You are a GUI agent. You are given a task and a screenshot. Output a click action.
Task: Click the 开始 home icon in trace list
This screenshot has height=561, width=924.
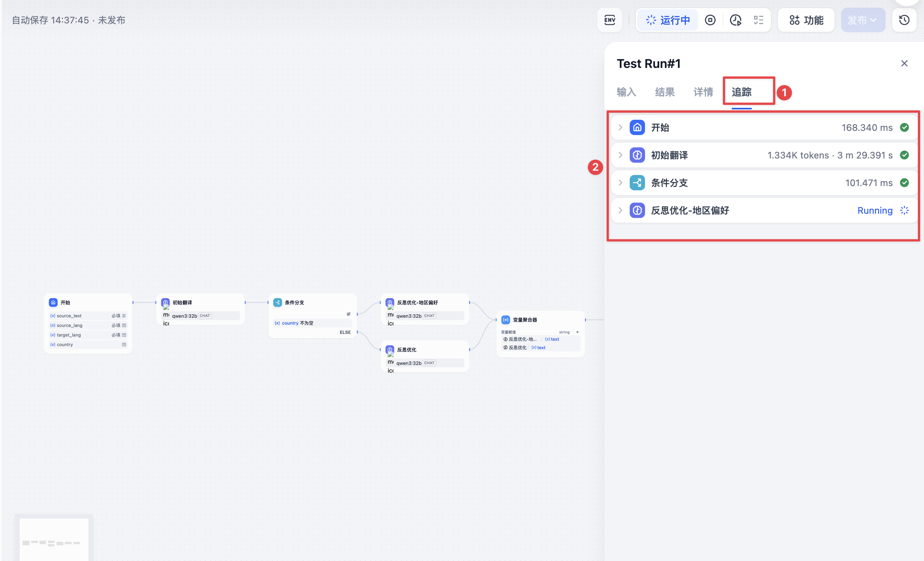(x=637, y=127)
